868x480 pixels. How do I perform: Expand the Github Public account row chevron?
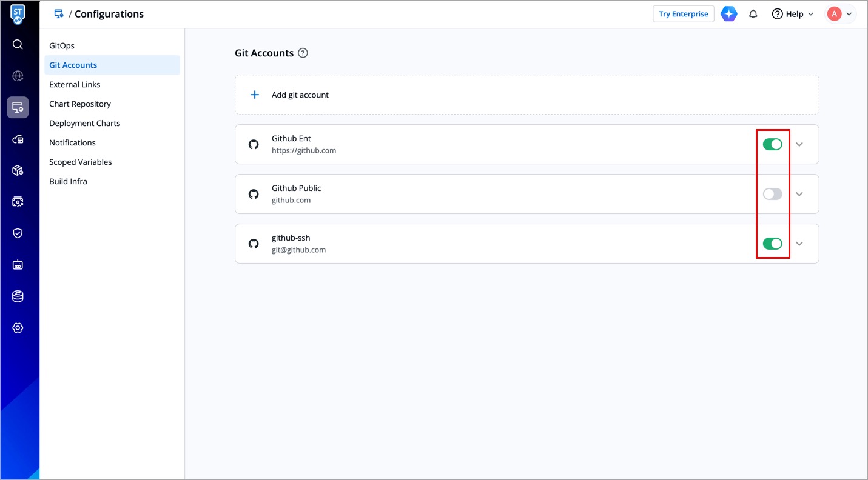(799, 194)
